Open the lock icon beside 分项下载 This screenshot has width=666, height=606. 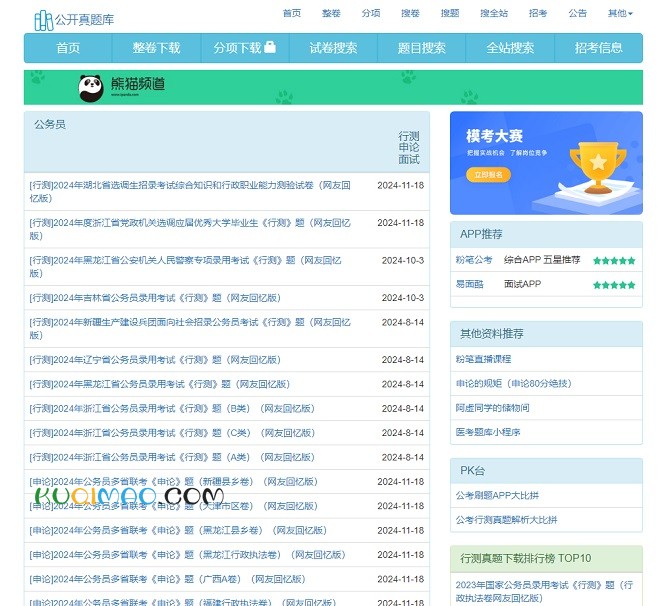[270, 47]
